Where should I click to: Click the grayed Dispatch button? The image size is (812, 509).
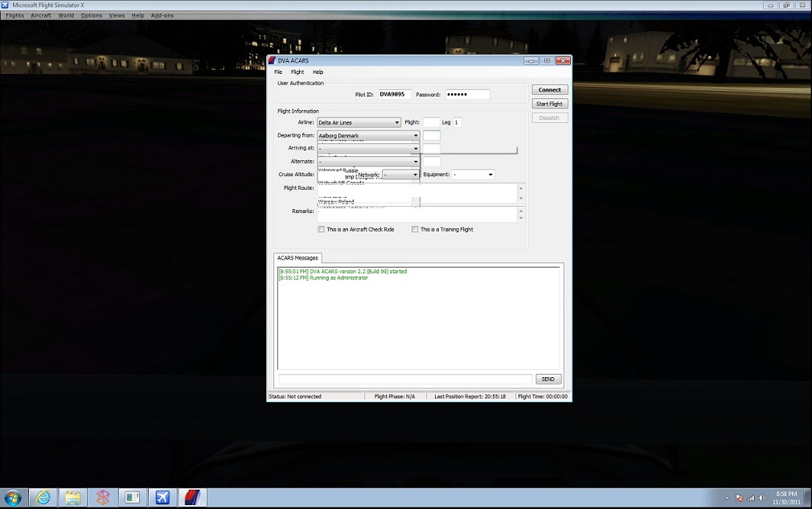point(549,117)
